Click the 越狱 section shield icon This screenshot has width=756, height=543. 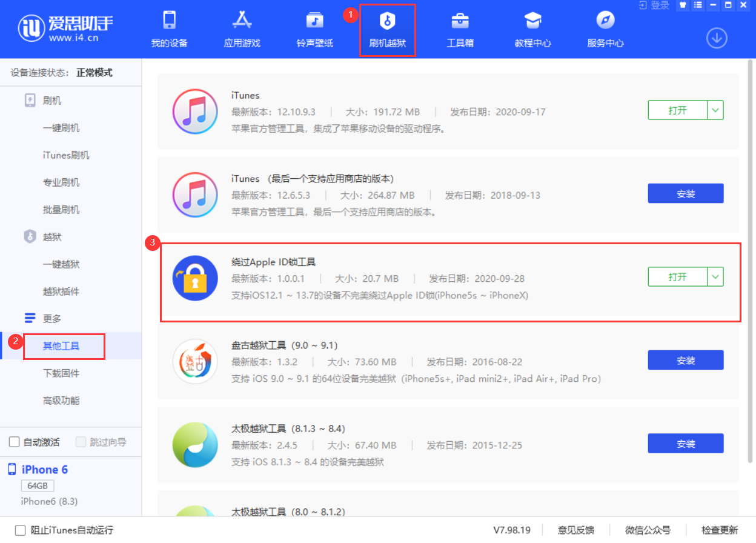30,237
